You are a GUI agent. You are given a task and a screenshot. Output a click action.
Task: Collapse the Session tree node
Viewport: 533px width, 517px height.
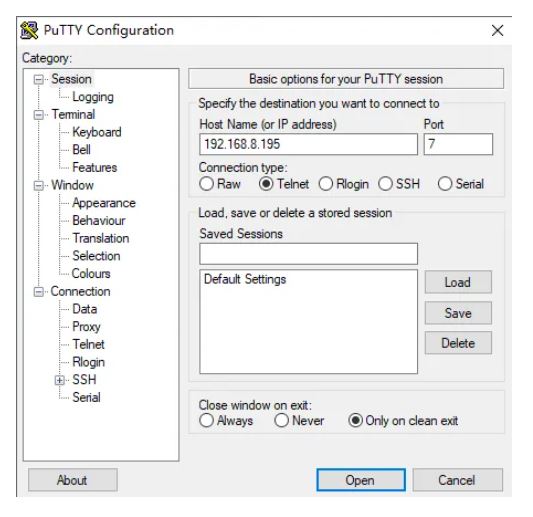(39, 80)
